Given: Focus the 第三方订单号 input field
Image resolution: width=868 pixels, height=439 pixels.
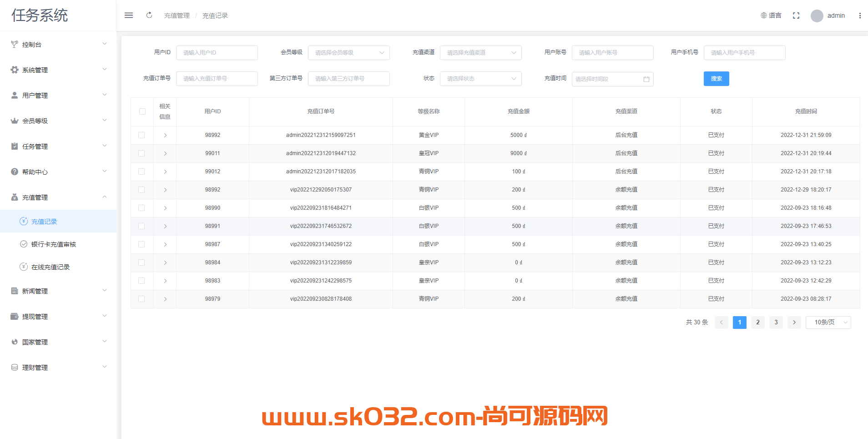Looking at the screenshot, I should coord(349,79).
